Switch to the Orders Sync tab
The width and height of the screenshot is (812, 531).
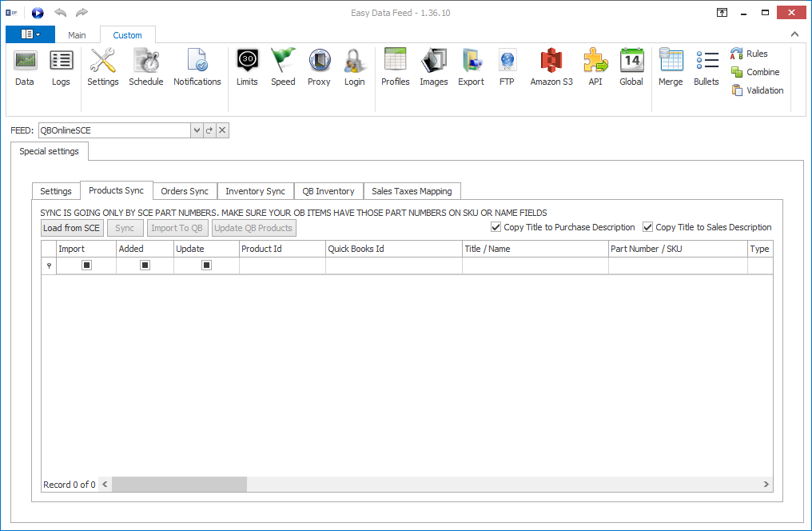[185, 191]
